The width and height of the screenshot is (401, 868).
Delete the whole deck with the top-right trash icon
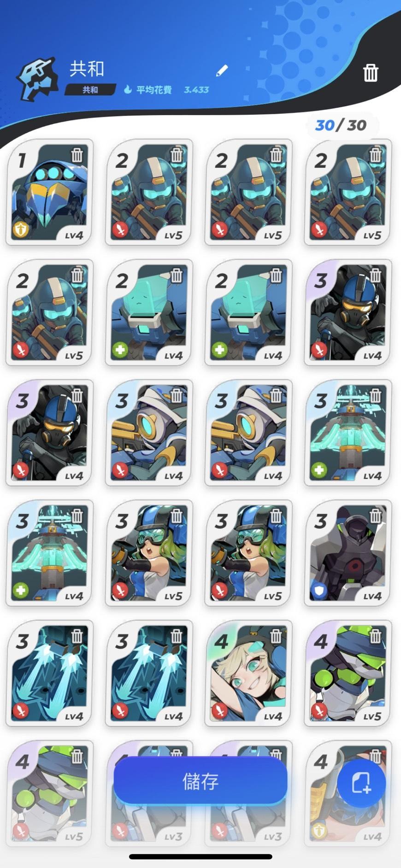point(371,73)
